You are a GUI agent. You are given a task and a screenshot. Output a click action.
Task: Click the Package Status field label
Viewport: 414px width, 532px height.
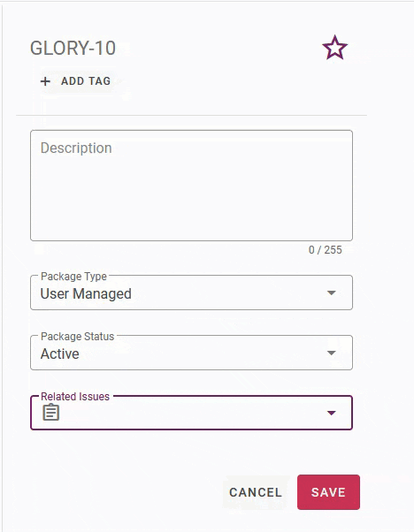(78, 336)
